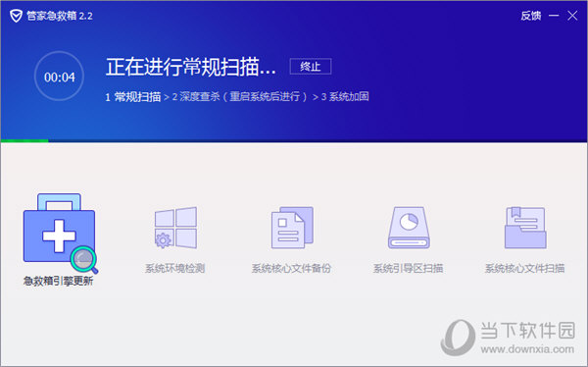The image size is (588, 367).
Task: Open the 反馈 feedback link
Action: tap(531, 16)
